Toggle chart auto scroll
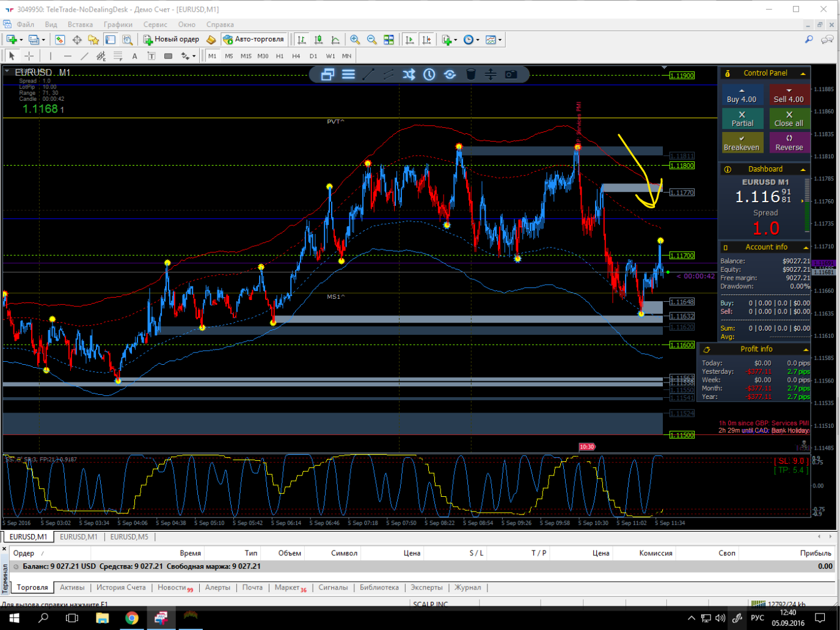840x630 pixels. [409, 40]
